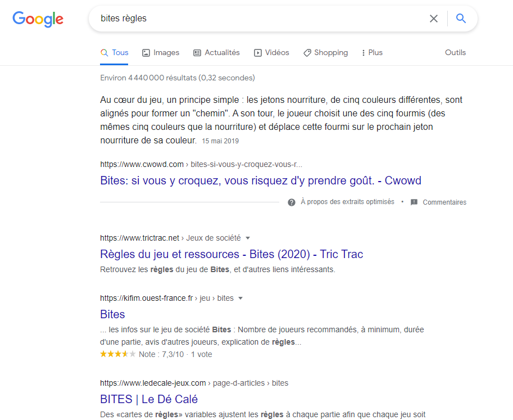Click the featured snippet paragraph text
The height and width of the screenshot is (420, 513).
(x=281, y=120)
